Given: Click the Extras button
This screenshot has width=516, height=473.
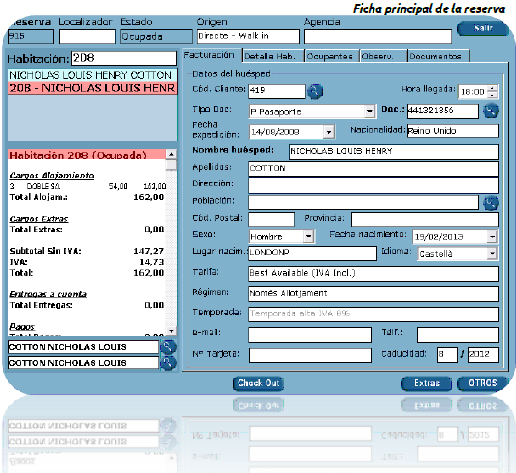Looking at the screenshot, I should [x=426, y=383].
